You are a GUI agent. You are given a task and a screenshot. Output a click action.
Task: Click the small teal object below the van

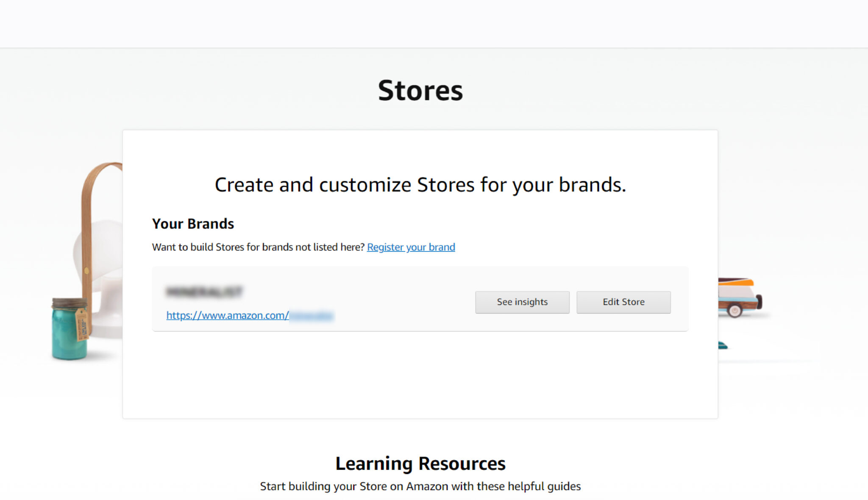coord(723,346)
